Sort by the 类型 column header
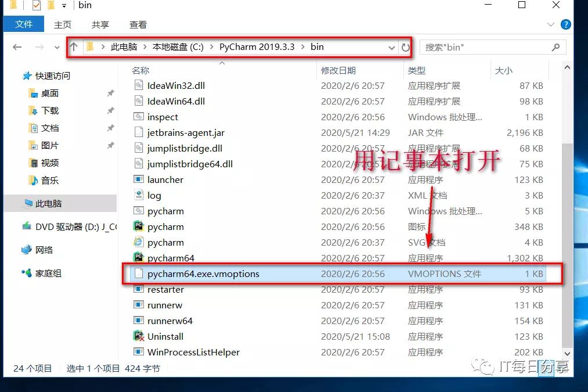 coord(417,70)
